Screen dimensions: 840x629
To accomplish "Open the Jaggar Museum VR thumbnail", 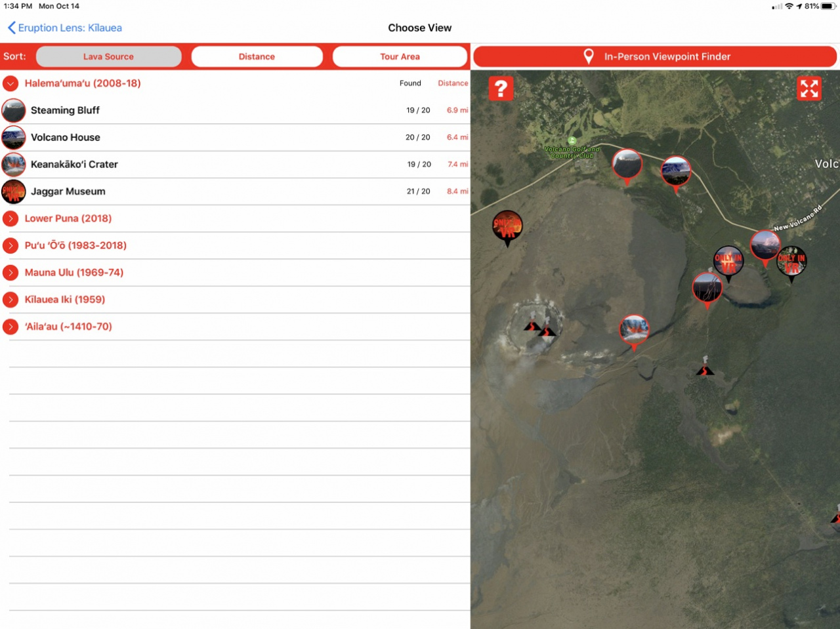I will pos(14,192).
